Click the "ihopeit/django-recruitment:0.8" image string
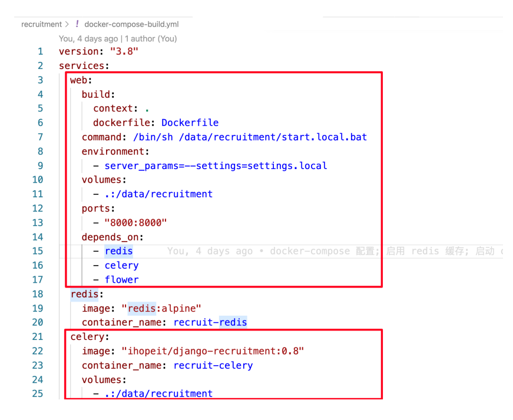This screenshot has width=513, height=420. 213,351
